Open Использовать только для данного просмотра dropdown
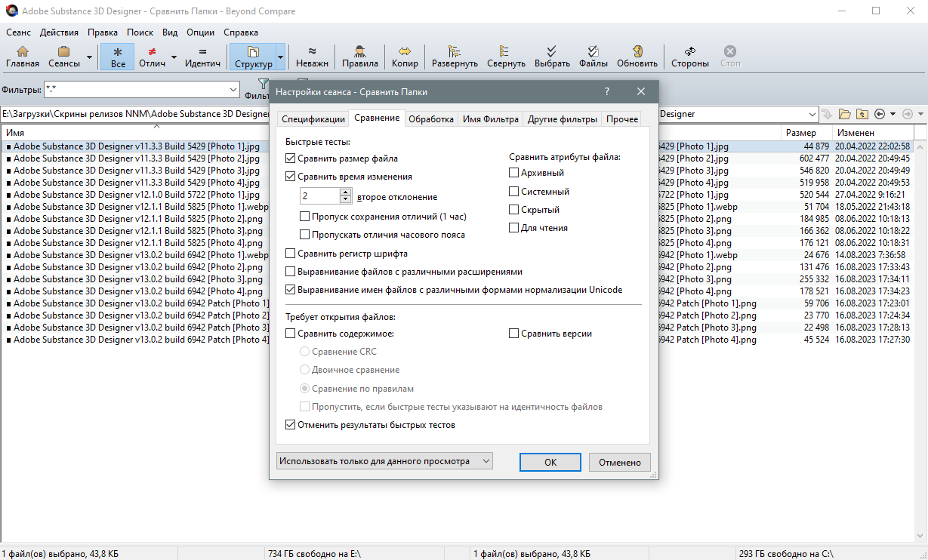928x560 pixels. pos(384,461)
